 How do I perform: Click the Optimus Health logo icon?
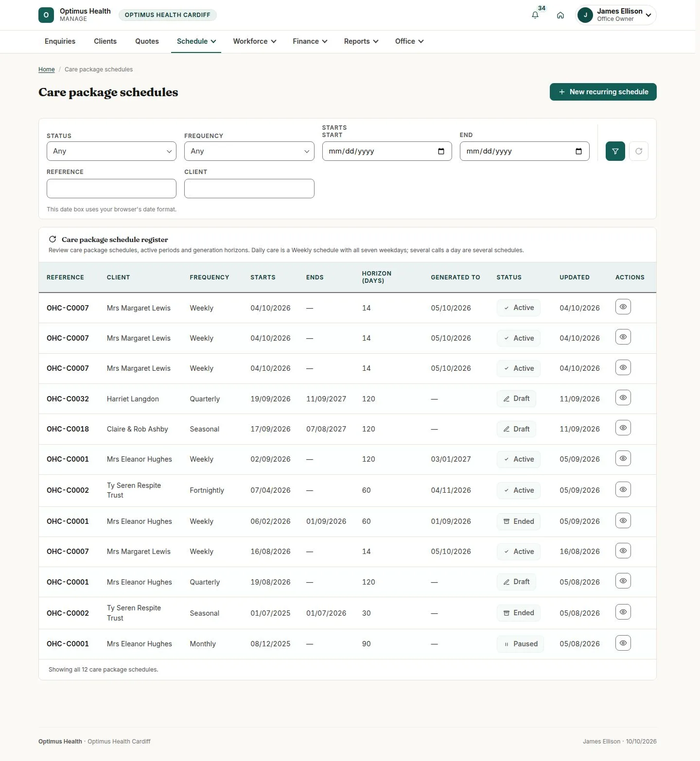pos(46,15)
